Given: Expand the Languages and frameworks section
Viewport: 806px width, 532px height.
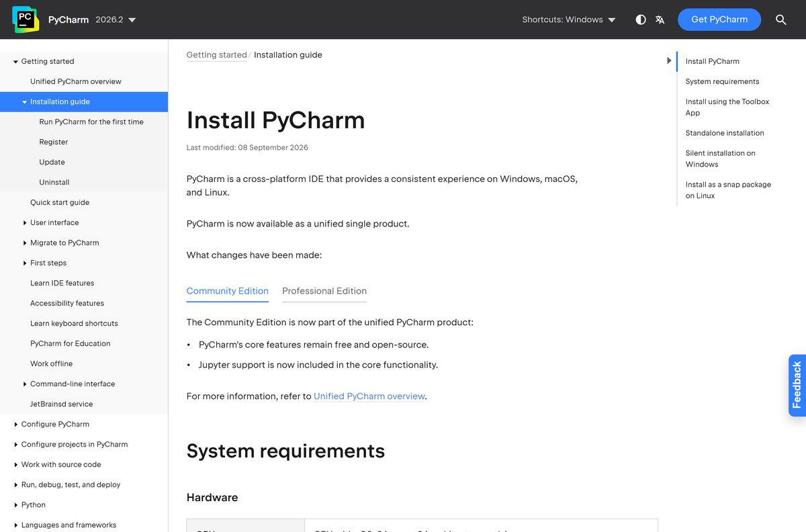Looking at the screenshot, I should [x=15, y=525].
